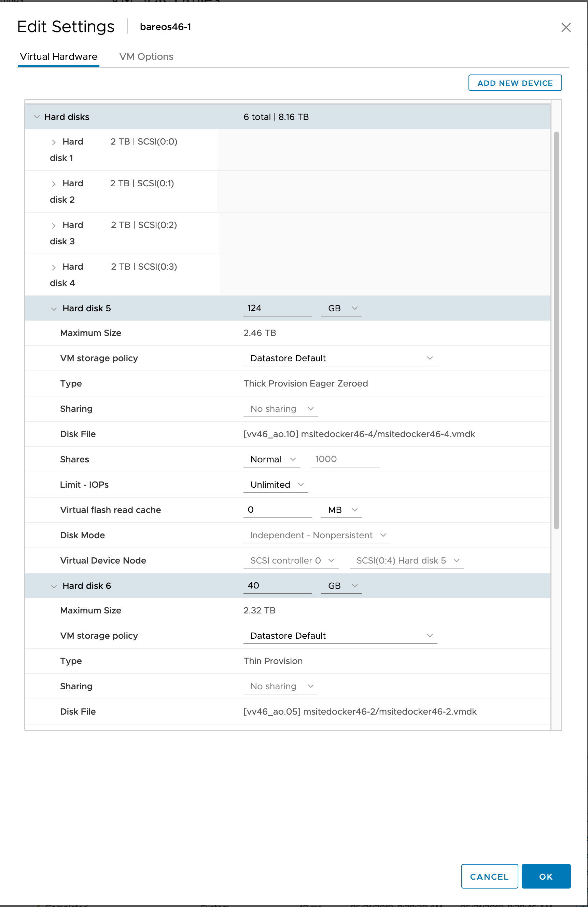Collapse the Hard disk 6 section
Viewport: 588px width, 907px height.
coord(54,586)
